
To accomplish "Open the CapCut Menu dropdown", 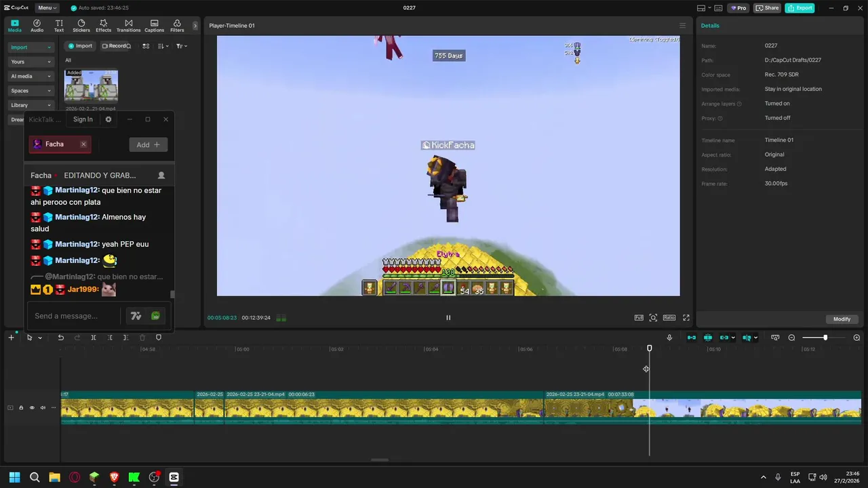I will [x=47, y=8].
